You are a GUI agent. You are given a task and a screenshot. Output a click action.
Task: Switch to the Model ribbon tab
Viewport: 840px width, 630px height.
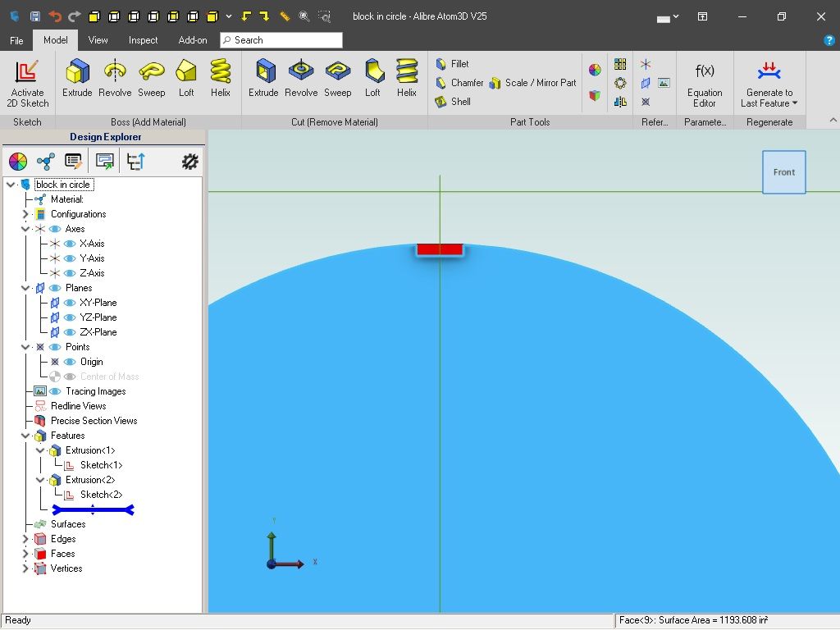(56, 40)
